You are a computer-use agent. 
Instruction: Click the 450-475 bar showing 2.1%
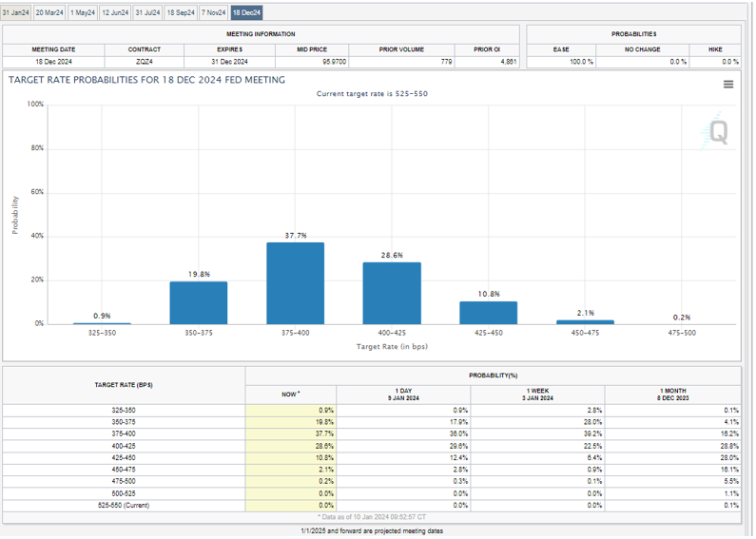click(x=585, y=322)
